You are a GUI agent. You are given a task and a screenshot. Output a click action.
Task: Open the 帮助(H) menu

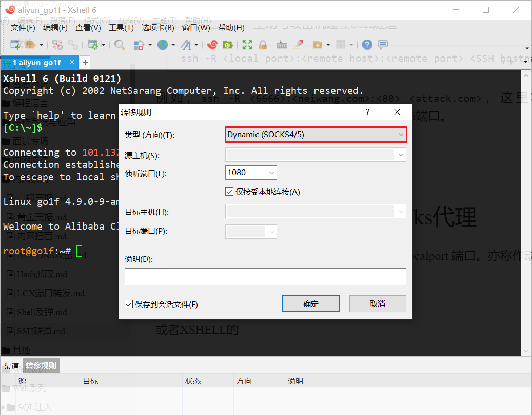[231, 28]
